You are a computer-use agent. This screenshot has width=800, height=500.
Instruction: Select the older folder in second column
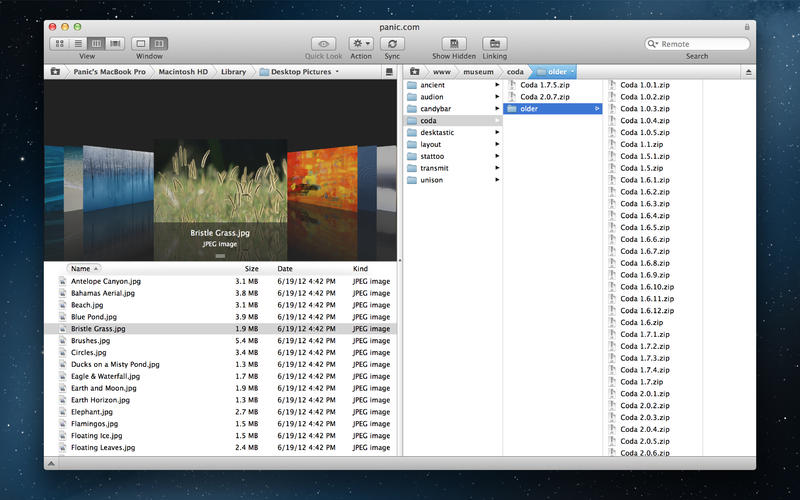click(553, 109)
